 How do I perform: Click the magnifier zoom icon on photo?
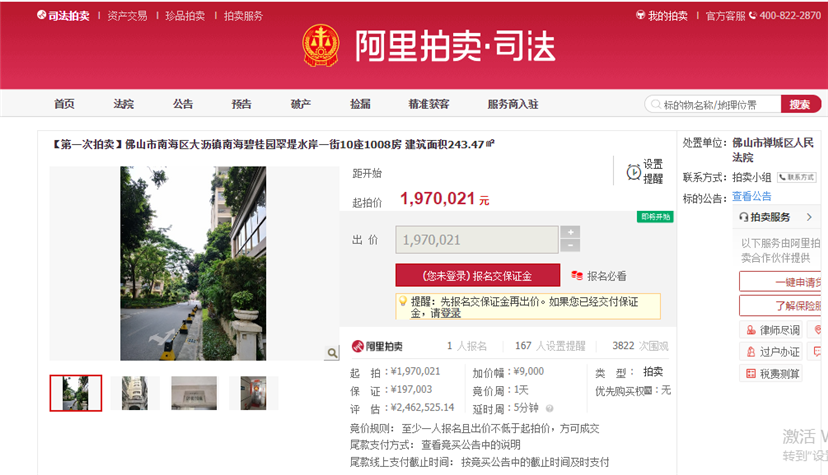point(332,353)
